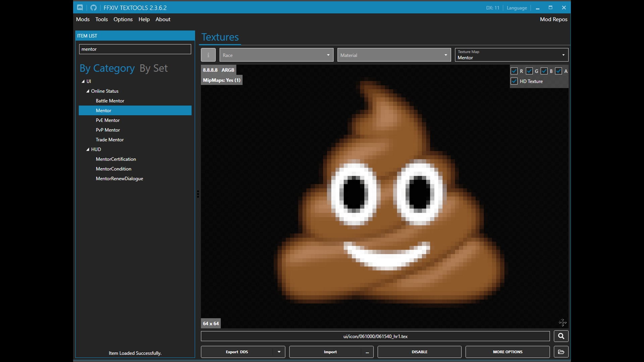Image resolution: width=644 pixels, height=362 pixels.
Task: Toggle the R channel checkbox
Action: tap(514, 71)
